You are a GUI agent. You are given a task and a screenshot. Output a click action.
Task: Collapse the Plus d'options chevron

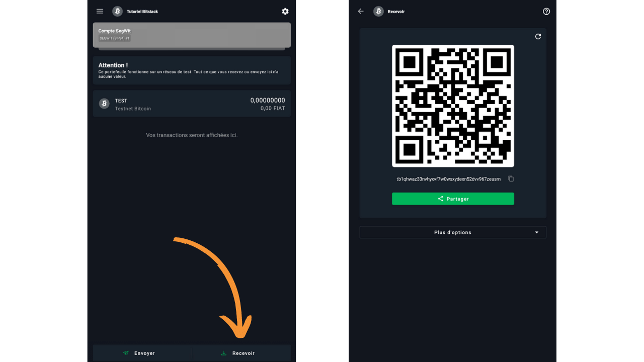(x=535, y=232)
